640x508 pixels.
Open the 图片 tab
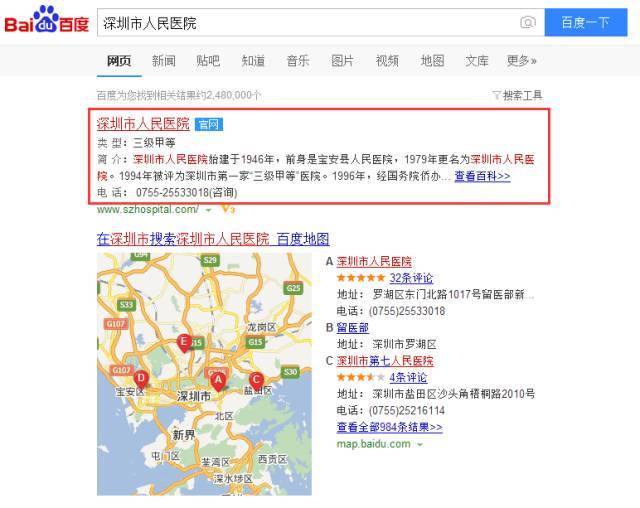pyautogui.click(x=342, y=61)
